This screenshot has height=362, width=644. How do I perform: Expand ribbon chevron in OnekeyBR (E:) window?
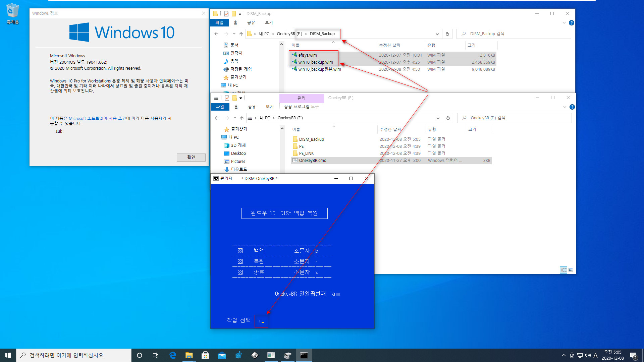(x=565, y=107)
